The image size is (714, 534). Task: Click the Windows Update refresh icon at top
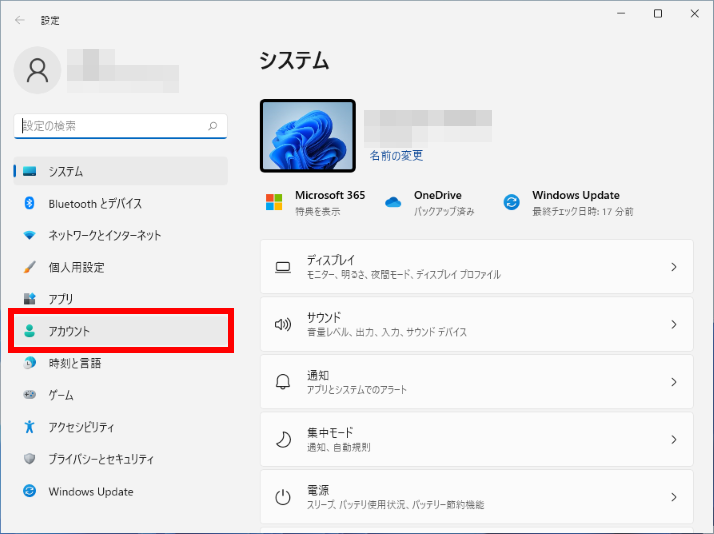click(x=511, y=202)
